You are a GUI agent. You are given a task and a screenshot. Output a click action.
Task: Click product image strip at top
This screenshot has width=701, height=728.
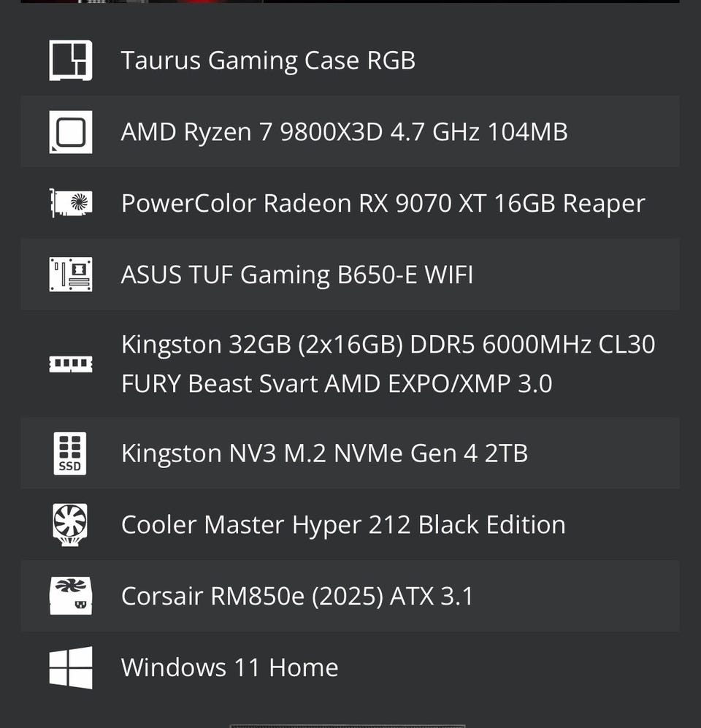point(350,1)
